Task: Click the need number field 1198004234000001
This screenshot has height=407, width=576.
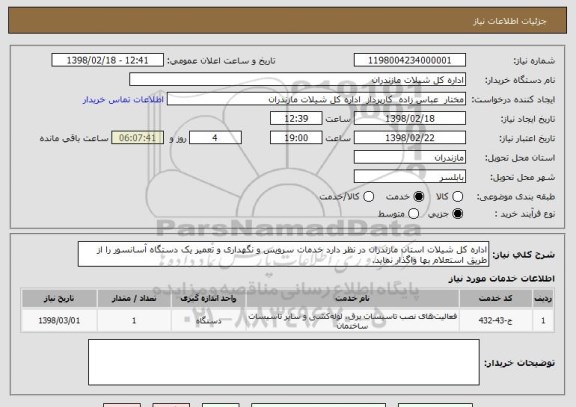Action: [410, 60]
